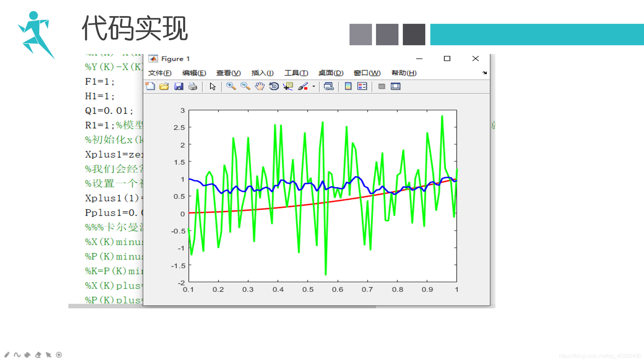
Task: Click the horizontal scrollbar below the code
Action: 222,306
